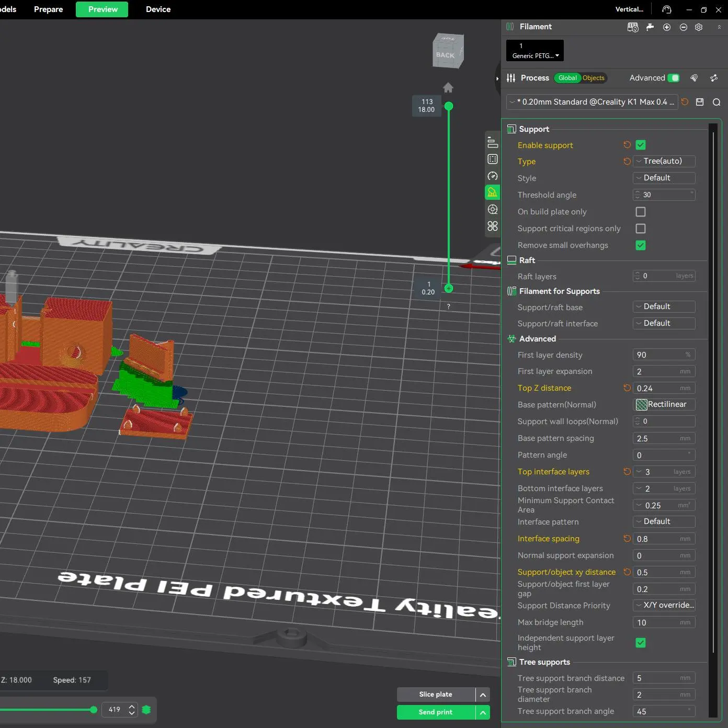Image resolution: width=728 pixels, height=728 pixels.
Task: Open the Support/raft interface filament dropdown
Action: coord(664,323)
